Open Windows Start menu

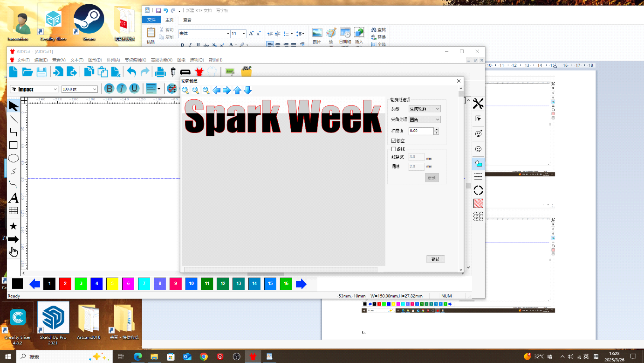(8, 356)
